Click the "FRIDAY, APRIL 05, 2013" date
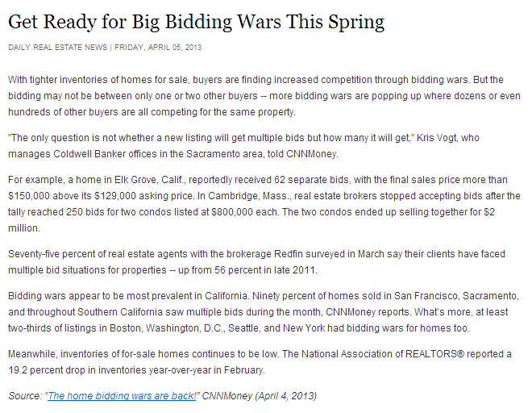532x413 pixels. 158,48
